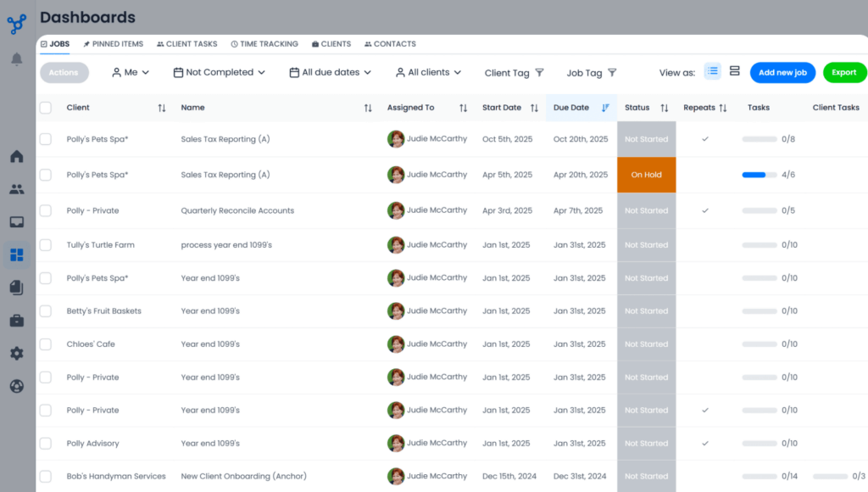Image resolution: width=868 pixels, height=492 pixels.
Task: Expand the Not Completed status dropdown
Action: pos(220,73)
